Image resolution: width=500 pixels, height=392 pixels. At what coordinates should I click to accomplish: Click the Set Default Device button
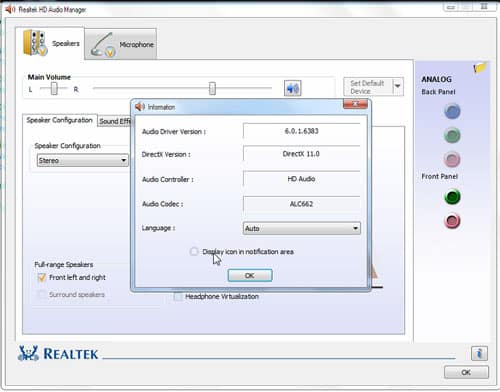(x=368, y=87)
